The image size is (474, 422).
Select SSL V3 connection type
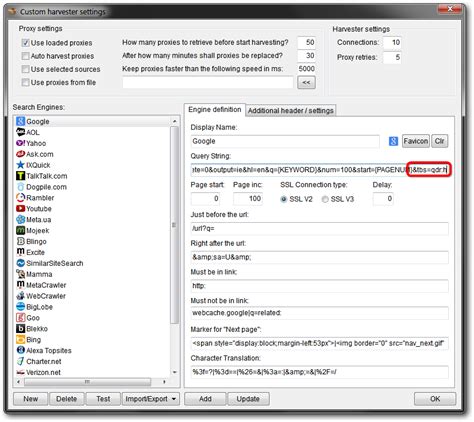point(325,199)
